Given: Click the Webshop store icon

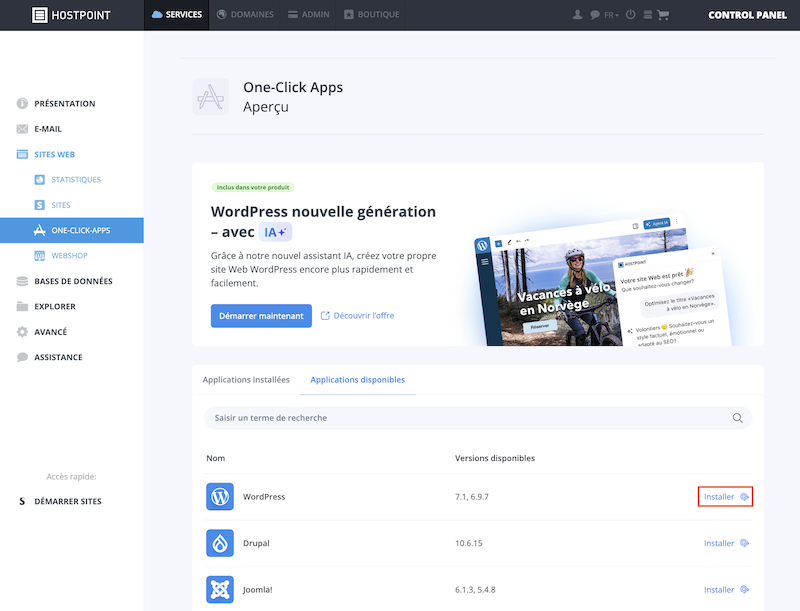Looking at the screenshot, I should (39, 256).
